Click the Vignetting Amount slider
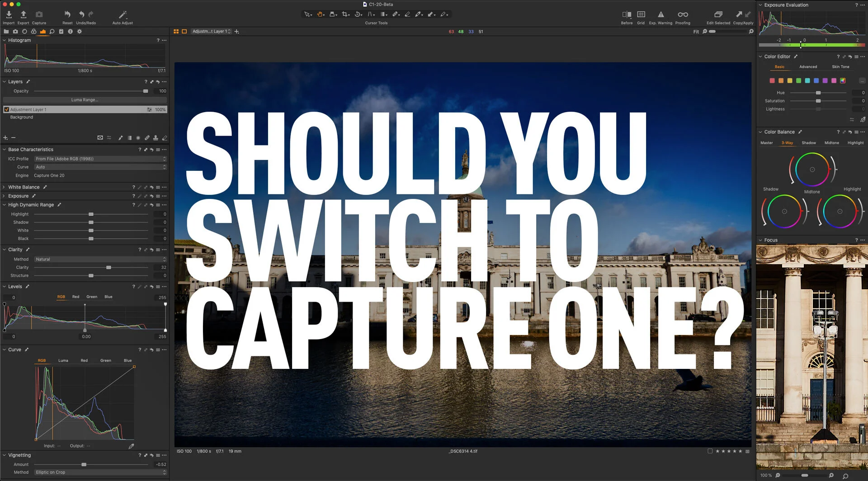Viewport: 868px width, 481px height. (91, 465)
